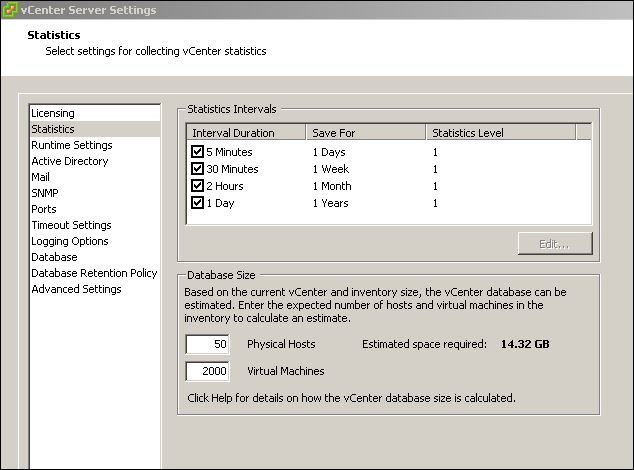
Task: Open the Licensing settings page
Action: [x=53, y=113]
